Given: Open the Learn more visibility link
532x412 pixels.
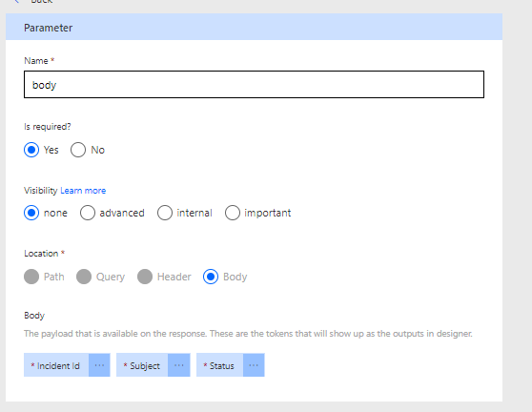Looking at the screenshot, I should 83,191.
